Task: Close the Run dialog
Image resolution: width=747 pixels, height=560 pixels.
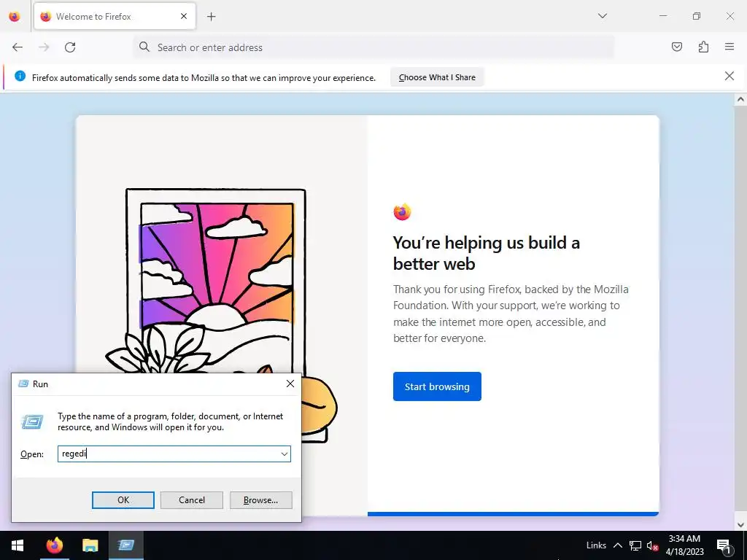Action: pyautogui.click(x=290, y=384)
